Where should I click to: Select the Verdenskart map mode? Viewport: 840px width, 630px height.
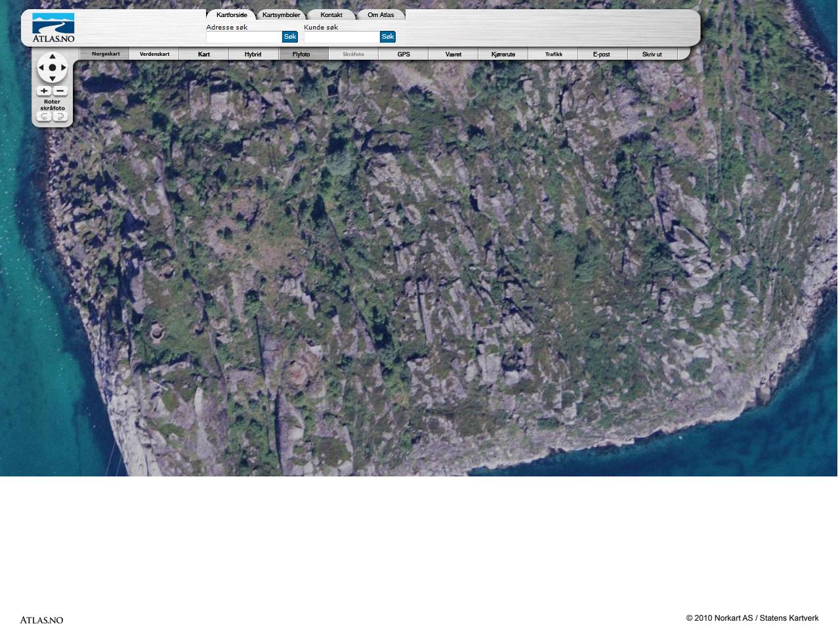[x=154, y=54]
